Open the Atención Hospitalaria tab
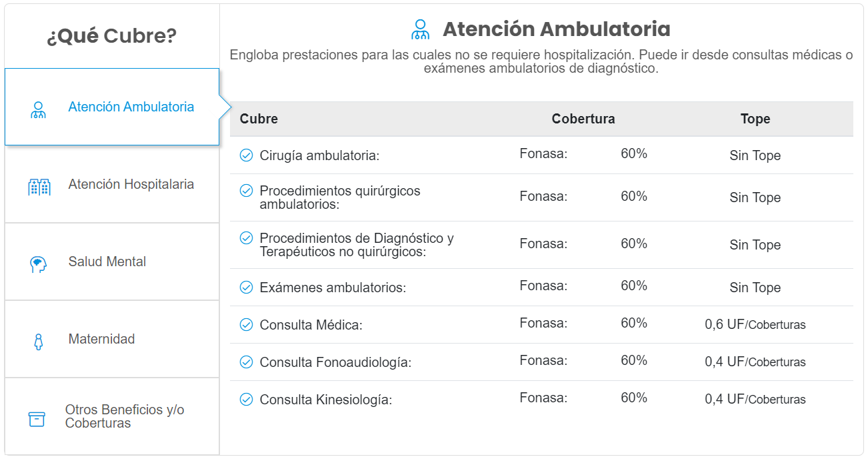The image size is (868, 459). click(131, 184)
